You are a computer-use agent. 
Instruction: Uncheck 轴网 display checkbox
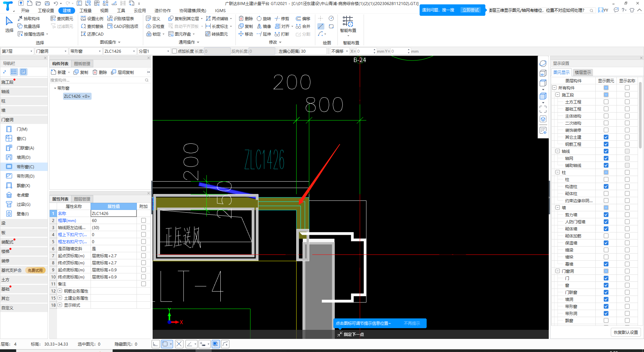[x=606, y=158]
